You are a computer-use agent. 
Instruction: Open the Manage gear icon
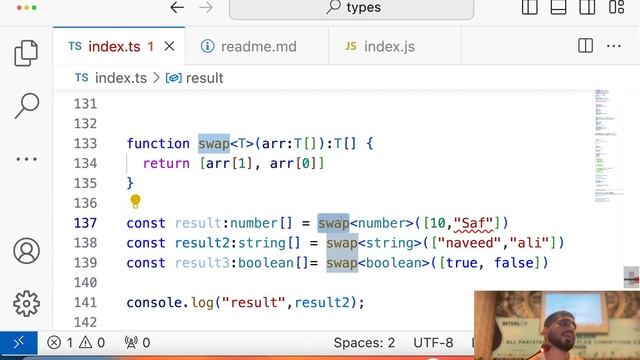click(27, 303)
